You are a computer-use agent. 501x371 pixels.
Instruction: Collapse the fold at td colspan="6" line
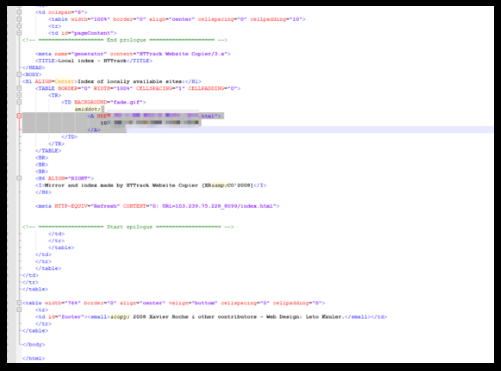point(19,12)
